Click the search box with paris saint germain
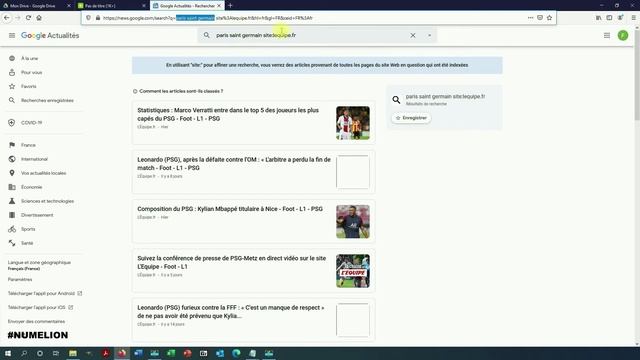The width and height of the screenshot is (640, 360). coord(317,36)
